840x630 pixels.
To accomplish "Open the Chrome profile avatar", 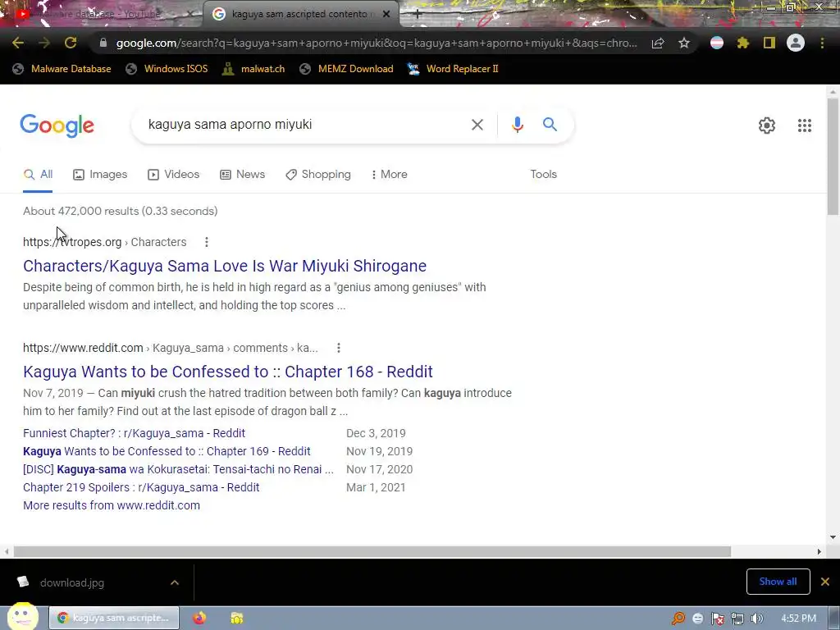I will pos(796,43).
